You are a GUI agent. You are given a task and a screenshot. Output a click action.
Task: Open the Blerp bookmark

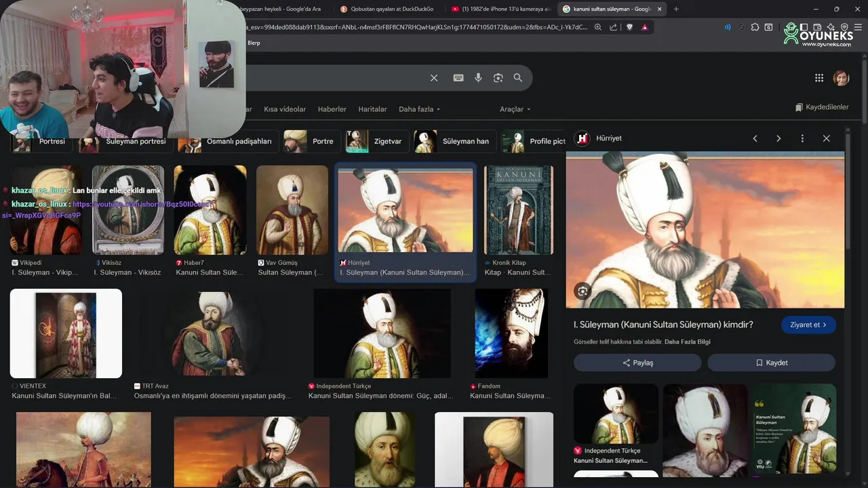coord(254,43)
